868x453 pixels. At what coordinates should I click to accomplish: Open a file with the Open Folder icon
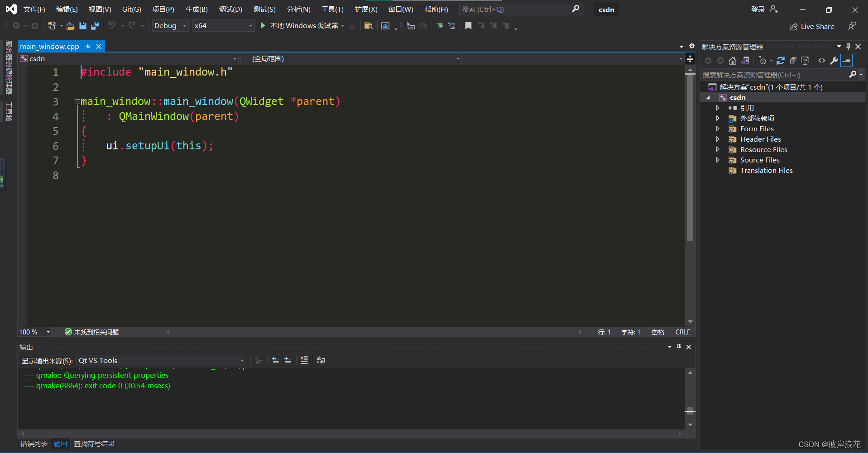point(70,26)
